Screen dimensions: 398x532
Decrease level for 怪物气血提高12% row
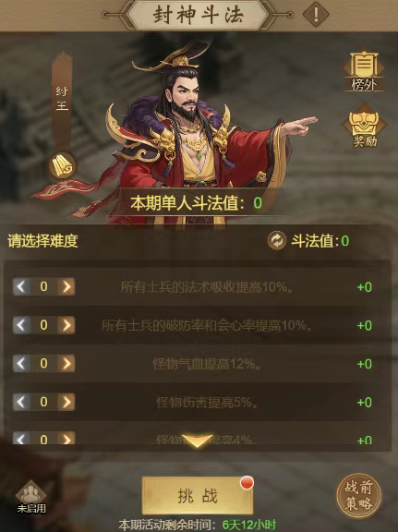coord(21,363)
